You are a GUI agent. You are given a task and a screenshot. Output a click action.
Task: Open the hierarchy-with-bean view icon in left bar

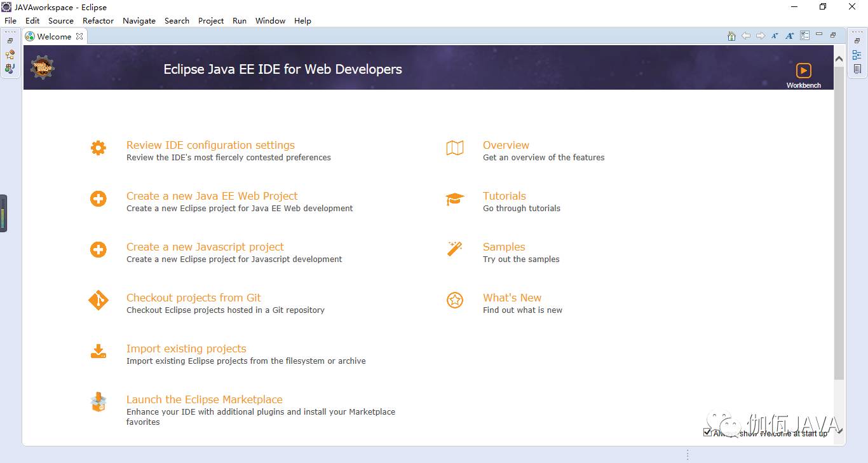[x=10, y=55]
